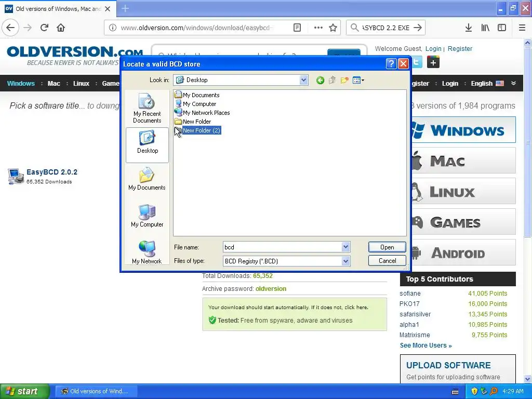The image size is (532, 399).
Task: Show site information icon in address bar
Action: click(113, 28)
